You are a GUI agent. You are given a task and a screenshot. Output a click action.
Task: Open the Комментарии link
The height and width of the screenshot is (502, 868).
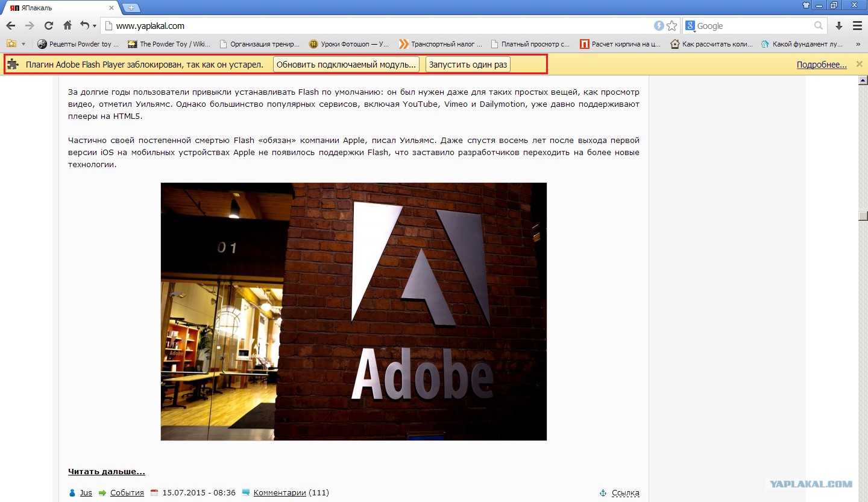point(280,493)
